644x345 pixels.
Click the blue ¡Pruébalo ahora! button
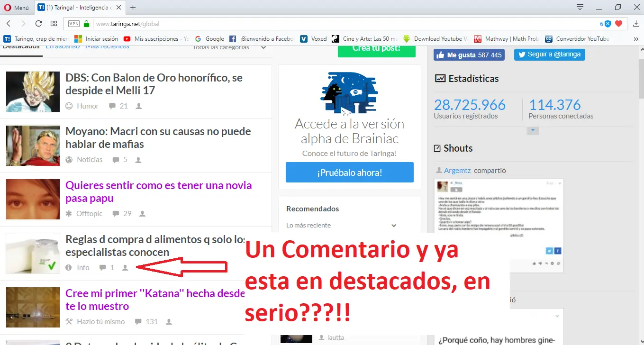tap(350, 172)
